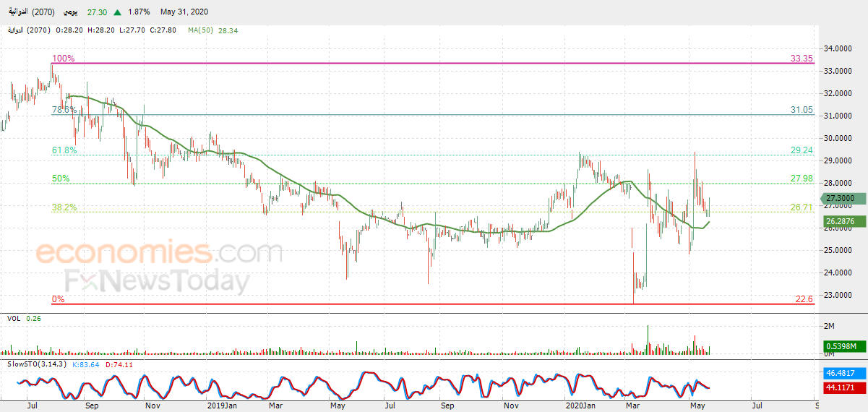
Task: Click the green up-arrow price change indicator
Action: coord(117,12)
